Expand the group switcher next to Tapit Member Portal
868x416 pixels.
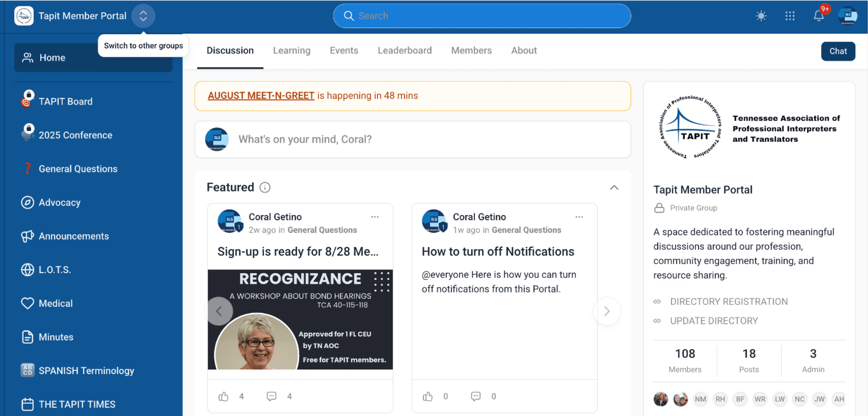[143, 16]
